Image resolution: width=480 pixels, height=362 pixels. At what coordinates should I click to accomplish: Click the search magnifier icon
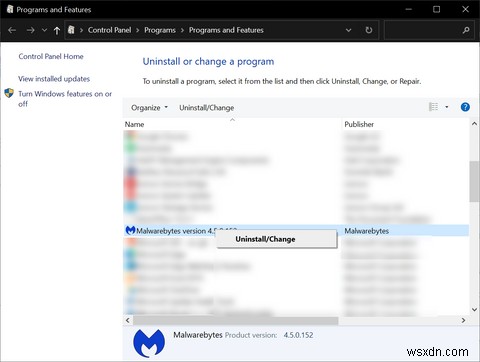[x=466, y=30]
